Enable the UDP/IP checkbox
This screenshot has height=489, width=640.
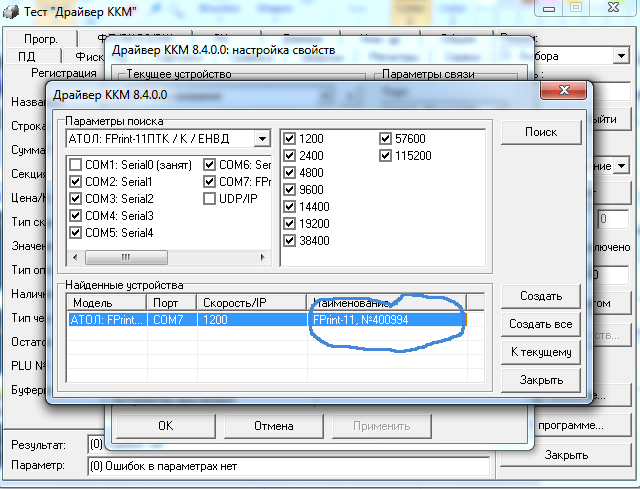209,198
